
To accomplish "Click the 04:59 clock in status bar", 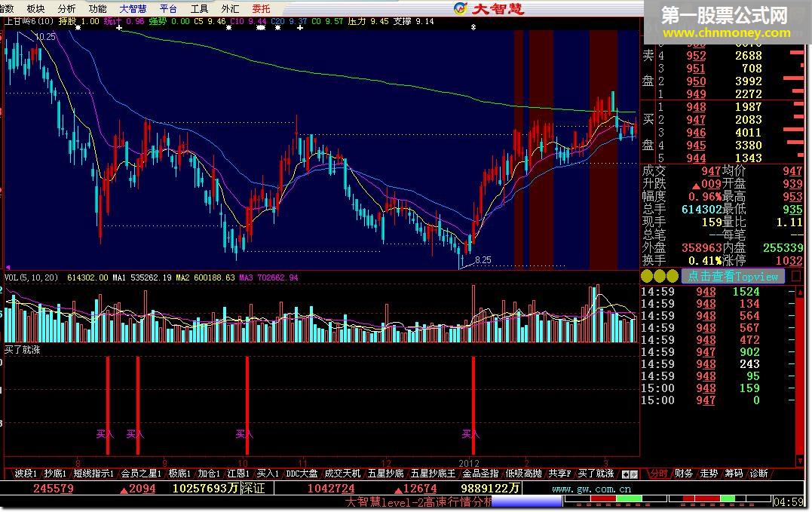I will pyautogui.click(x=788, y=501).
